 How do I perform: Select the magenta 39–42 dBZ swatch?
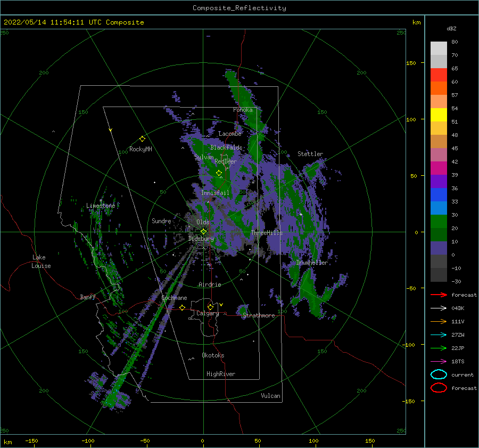tap(439, 168)
